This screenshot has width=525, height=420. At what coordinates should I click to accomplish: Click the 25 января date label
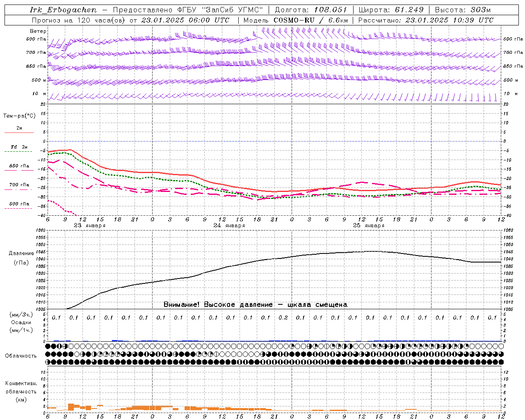(x=369, y=226)
